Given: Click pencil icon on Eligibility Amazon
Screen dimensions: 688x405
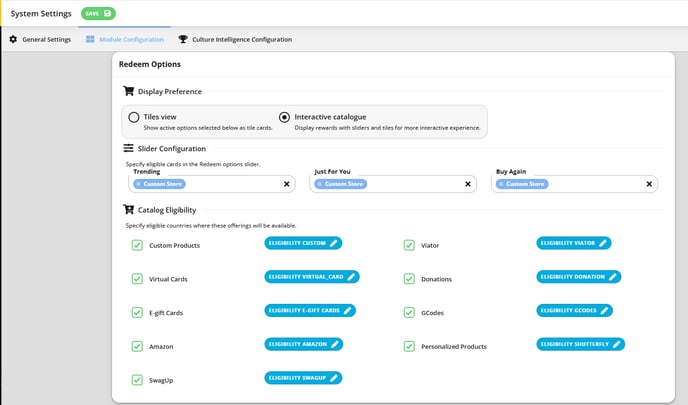Looking at the screenshot, I should click(335, 344).
